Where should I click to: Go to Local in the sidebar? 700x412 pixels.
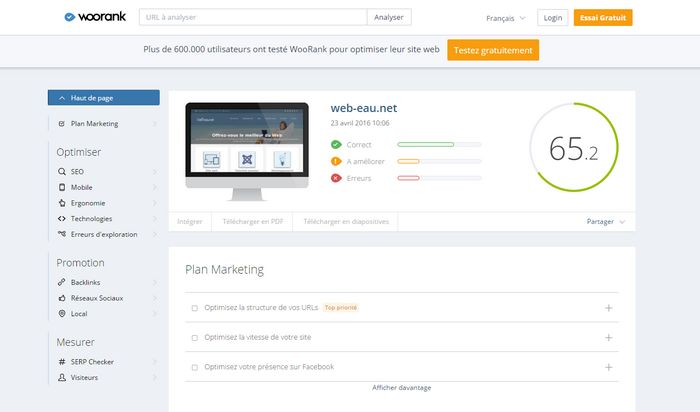pos(79,313)
